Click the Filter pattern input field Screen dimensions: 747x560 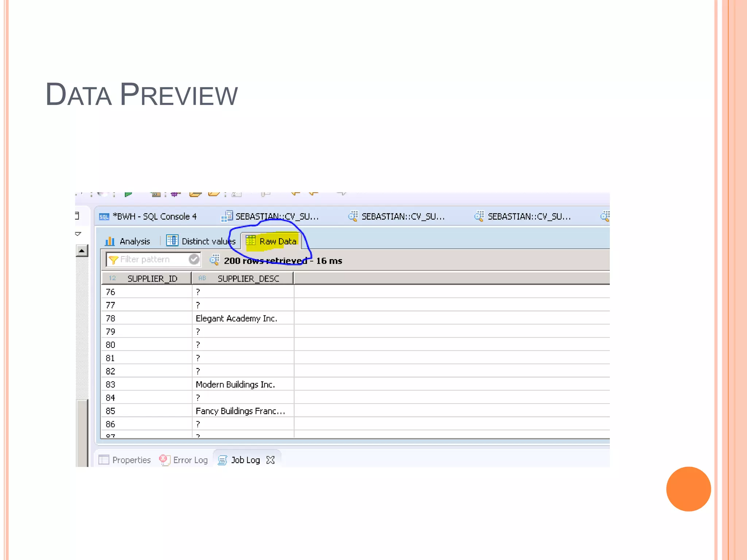pyautogui.click(x=153, y=260)
